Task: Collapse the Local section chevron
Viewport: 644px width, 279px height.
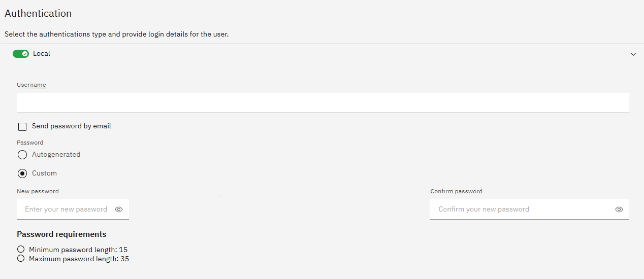Action: pos(633,54)
